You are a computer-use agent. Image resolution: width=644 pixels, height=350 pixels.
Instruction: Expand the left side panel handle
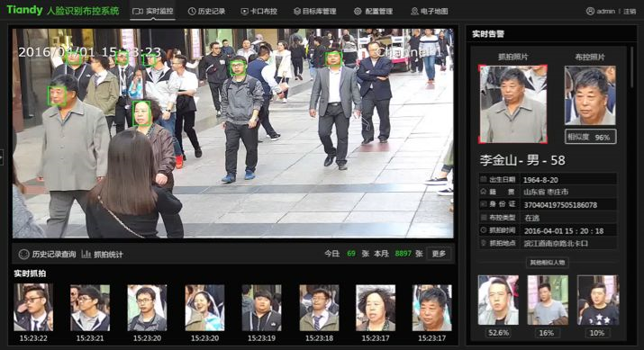[2, 157]
